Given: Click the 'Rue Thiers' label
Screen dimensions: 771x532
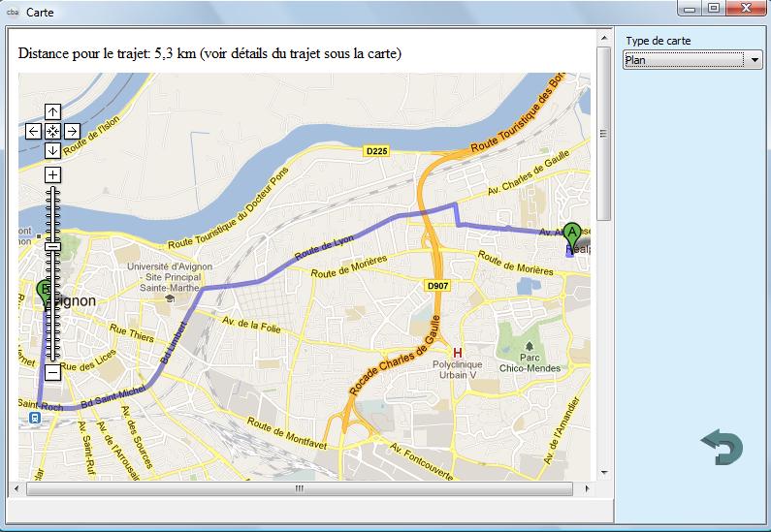Looking at the screenshot, I should point(131,332).
